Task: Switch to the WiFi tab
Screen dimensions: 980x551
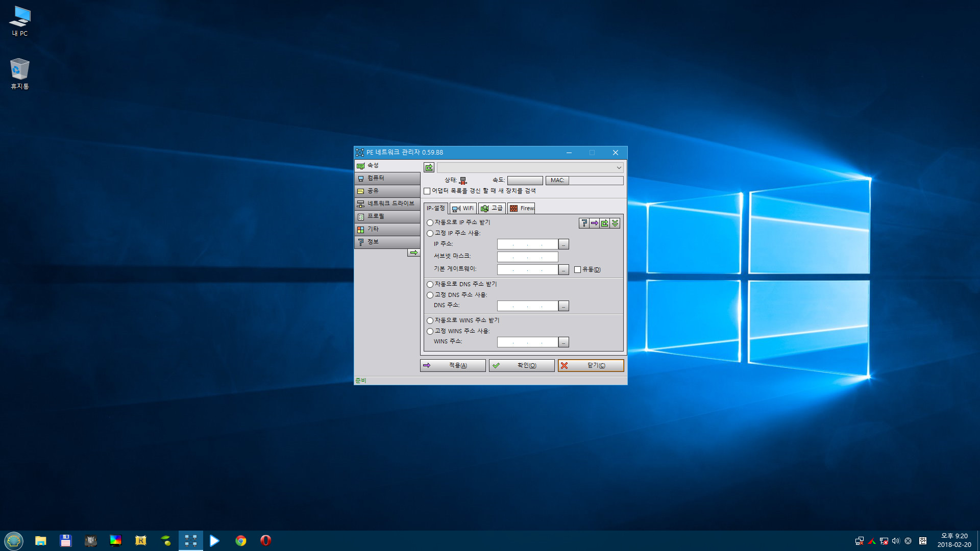Action: click(x=463, y=208)
